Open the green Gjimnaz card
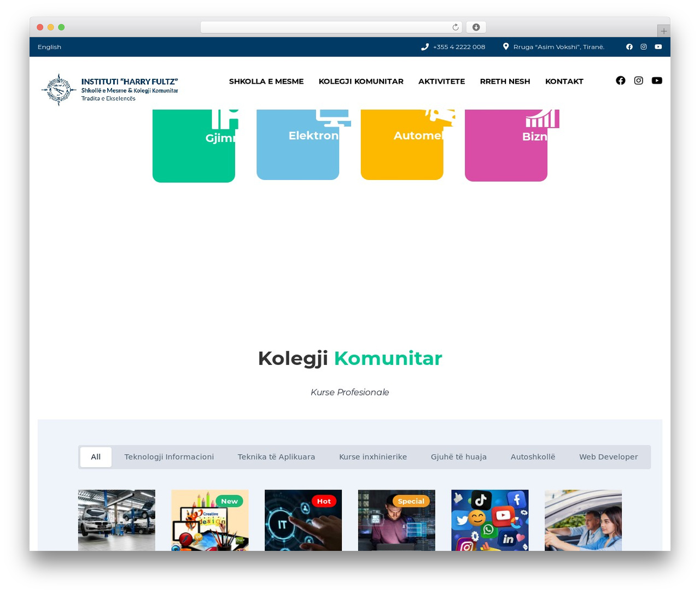The width and height of the screenshot is (700, 593). point(194,146)
